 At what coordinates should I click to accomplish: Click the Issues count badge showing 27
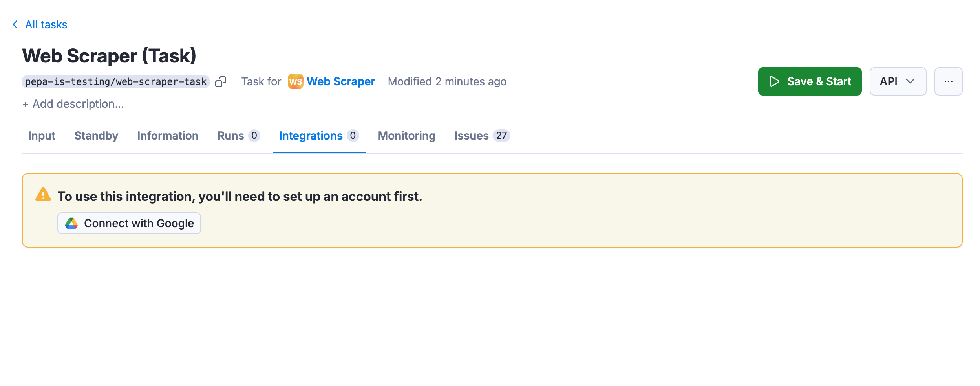coord(501,136)
